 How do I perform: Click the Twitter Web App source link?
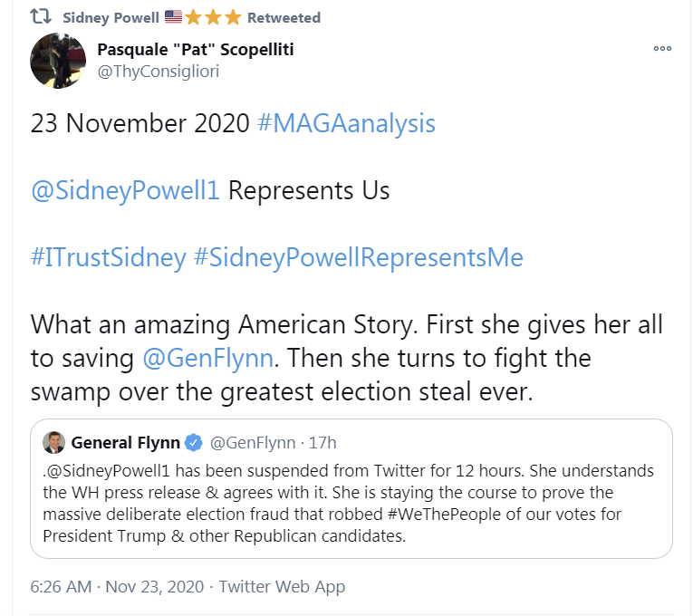[x=282, y=587]
